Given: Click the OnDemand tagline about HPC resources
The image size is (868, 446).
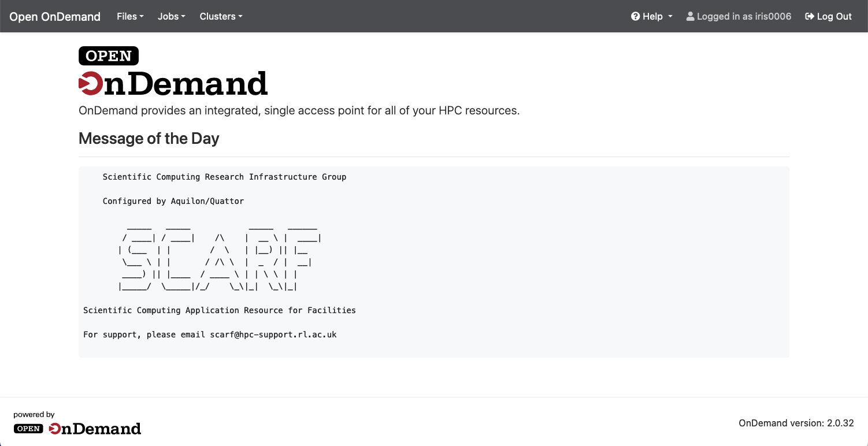Looking at the screenshot, I should [x=299, y=110].
